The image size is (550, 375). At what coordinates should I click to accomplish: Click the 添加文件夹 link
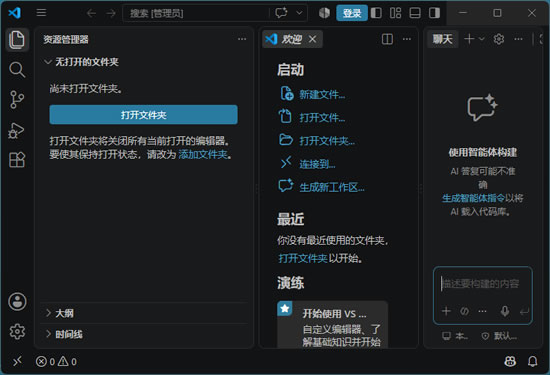pyautogui.click(x=203, y=154)
